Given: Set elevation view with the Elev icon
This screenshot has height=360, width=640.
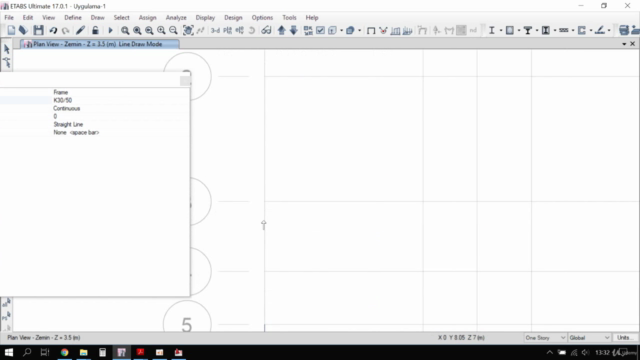Looking at the screenshot, I should (x=240, y=30).
